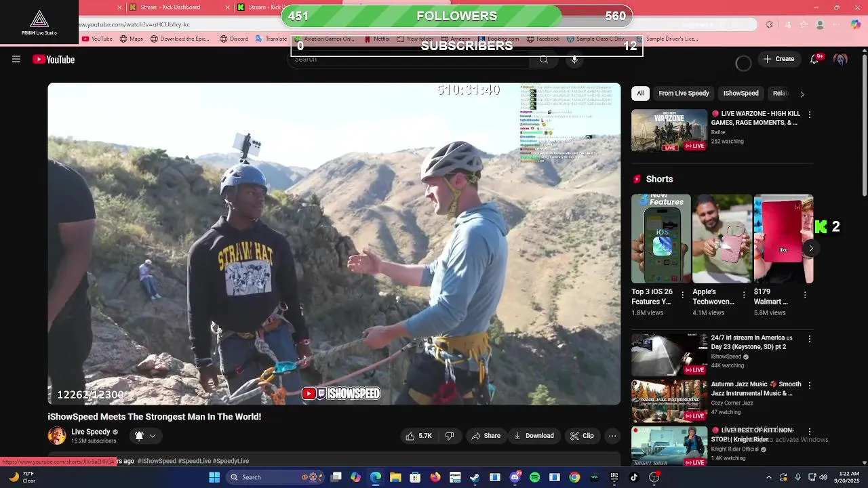Open Discord from taskbar

tap(515, 477)
